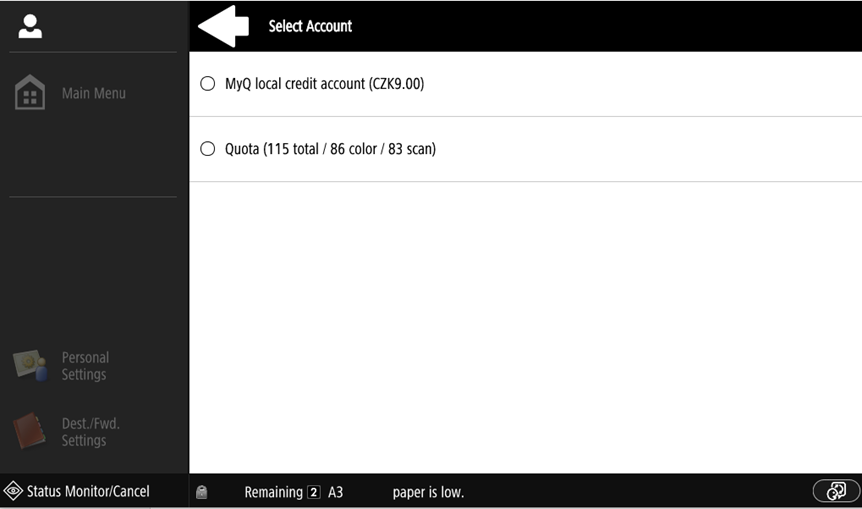Click the Main Menu house icon
862x509 pixels.
[x=30, y=93]
